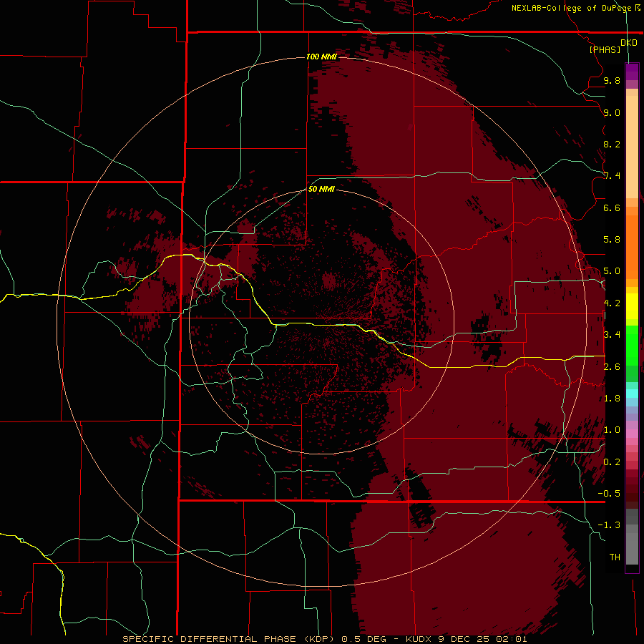Click the gray TH segment of color bar

632,548
